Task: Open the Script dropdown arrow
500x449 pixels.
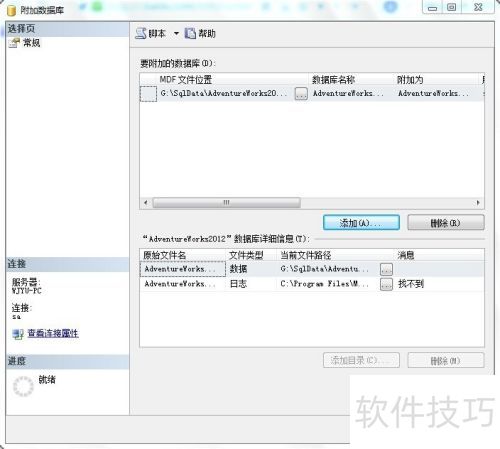Action: [x=176, y=33]
